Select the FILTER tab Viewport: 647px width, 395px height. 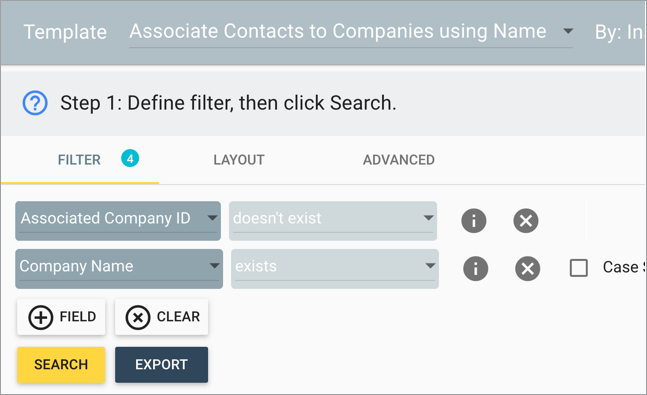tap(79, 160)
